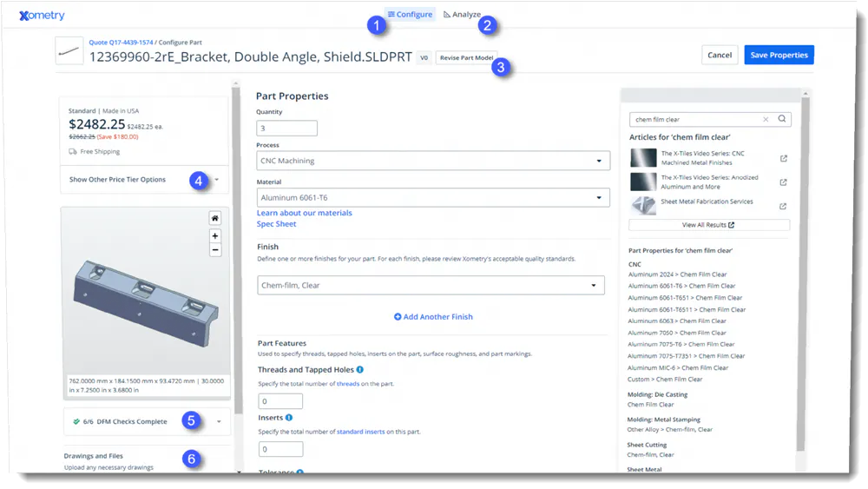Select Chem Film Clear under Molding: Die Casting

650,404
